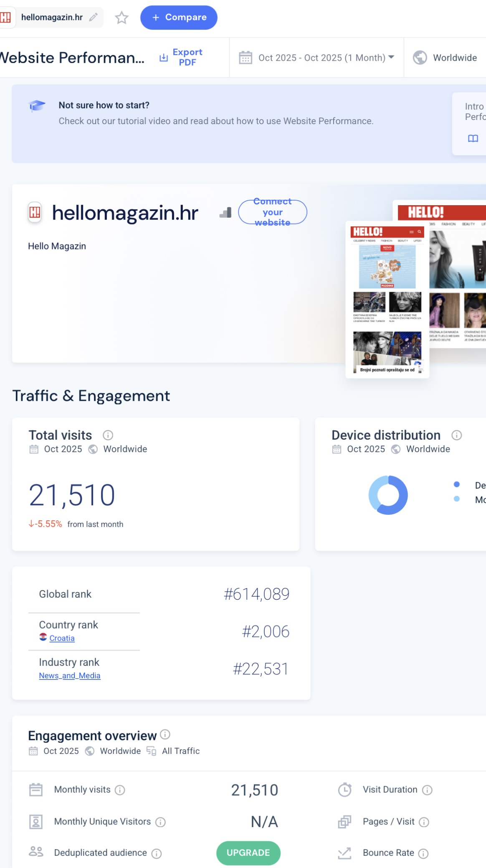
Task: Click the Industry rank value #22,531
Action: [261, 669]
